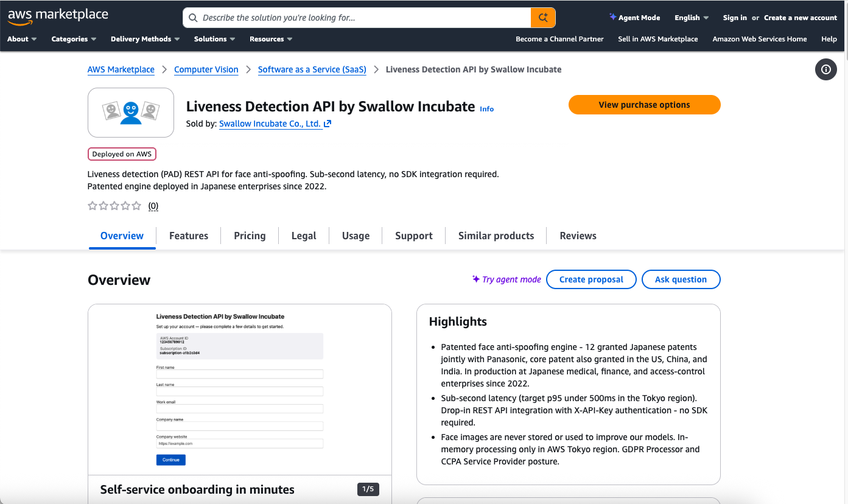Expand the Resources menu
The height and width of the screenshot is (504, 848).
pos(271,39)
